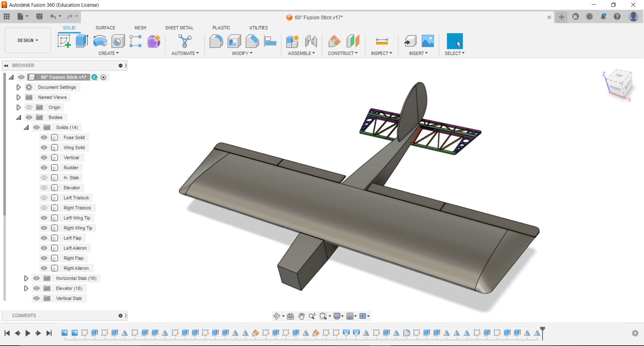Show the hidden Elevator body

pos(44,188)
